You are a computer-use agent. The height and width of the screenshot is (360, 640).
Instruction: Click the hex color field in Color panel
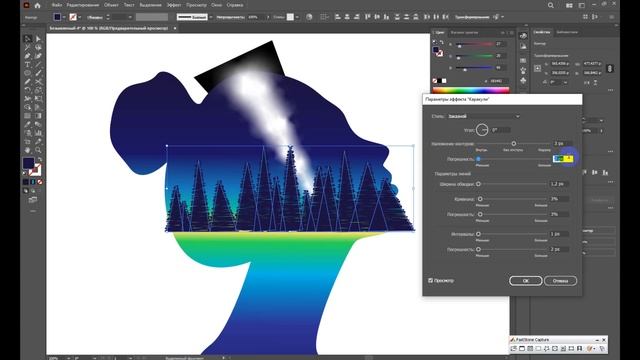click(x=499, y=81)
